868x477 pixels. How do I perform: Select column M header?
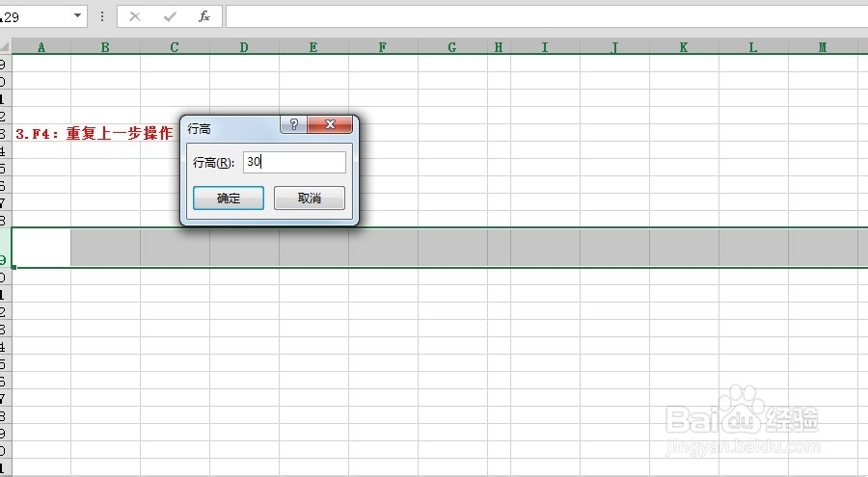coord(823,47)
